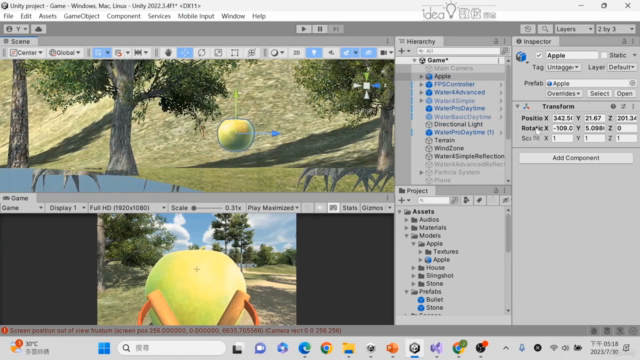Expand the Apple object in Hierarchy
Image resolution: width=640 pixels, height=360 pixels.
tap(421, 76)
